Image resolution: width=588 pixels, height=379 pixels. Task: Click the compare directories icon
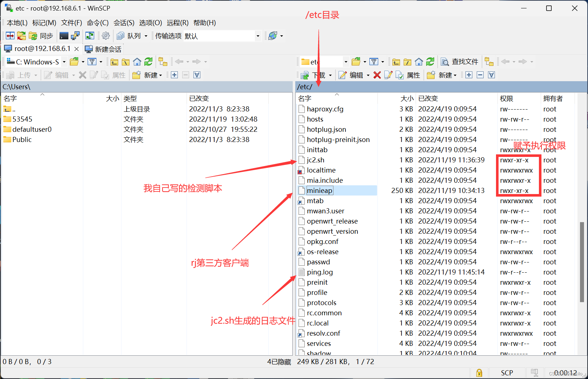[10, 36]
